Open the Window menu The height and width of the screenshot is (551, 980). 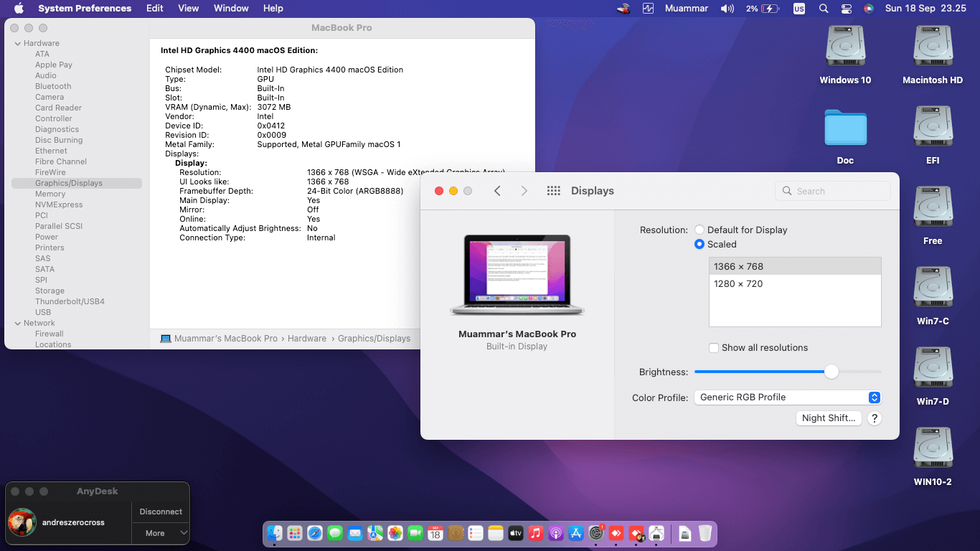(231, 9)
